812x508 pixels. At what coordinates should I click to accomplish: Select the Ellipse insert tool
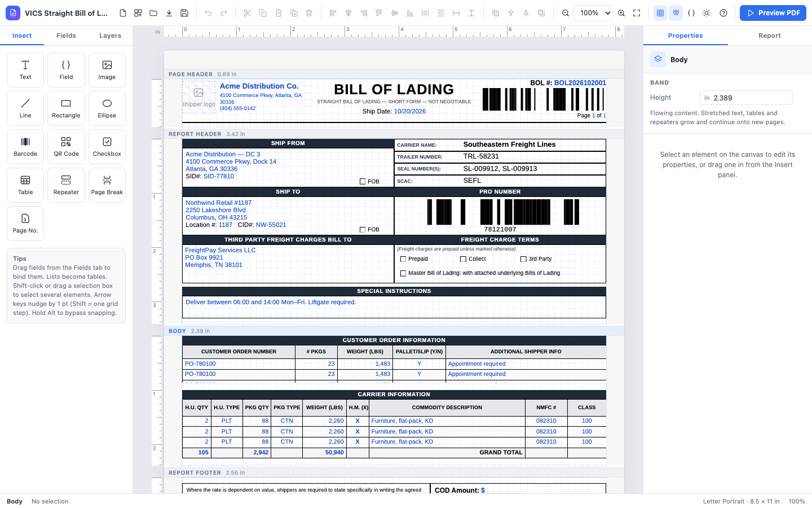[x=107, y=108]
